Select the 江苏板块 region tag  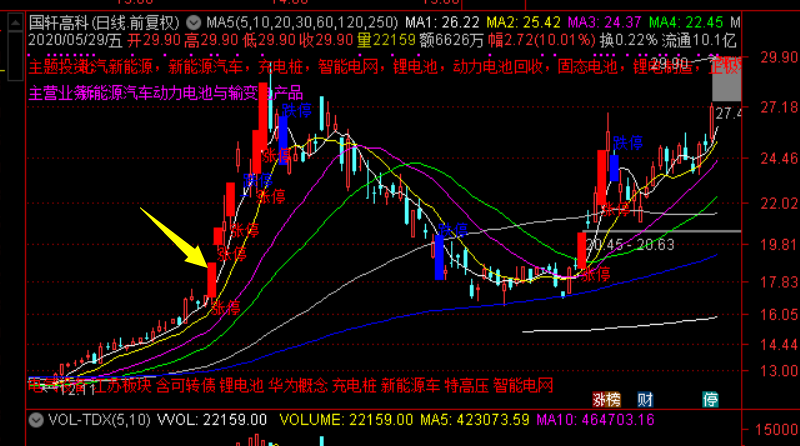[121, 385]
